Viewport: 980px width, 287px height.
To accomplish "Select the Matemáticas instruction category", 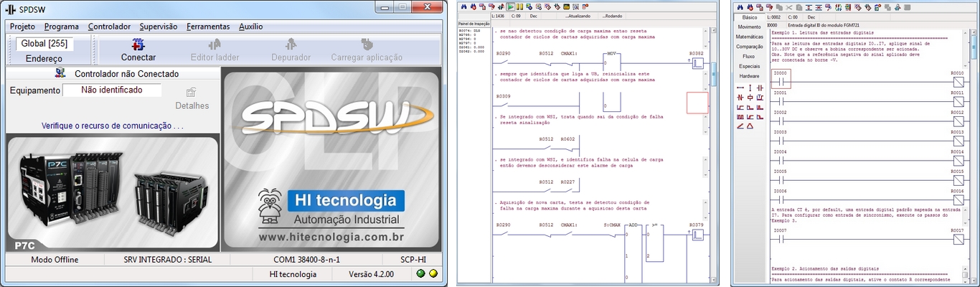I will (x=749, y=37).
